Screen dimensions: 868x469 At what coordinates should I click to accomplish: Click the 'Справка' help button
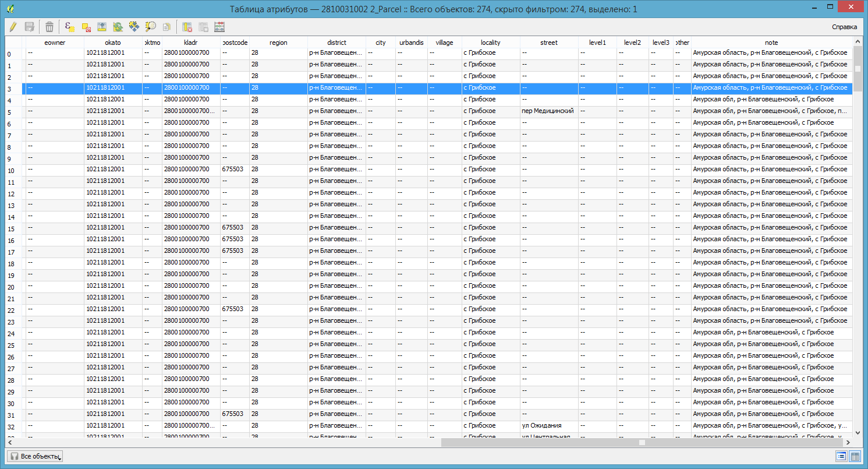tap(844, 27)
